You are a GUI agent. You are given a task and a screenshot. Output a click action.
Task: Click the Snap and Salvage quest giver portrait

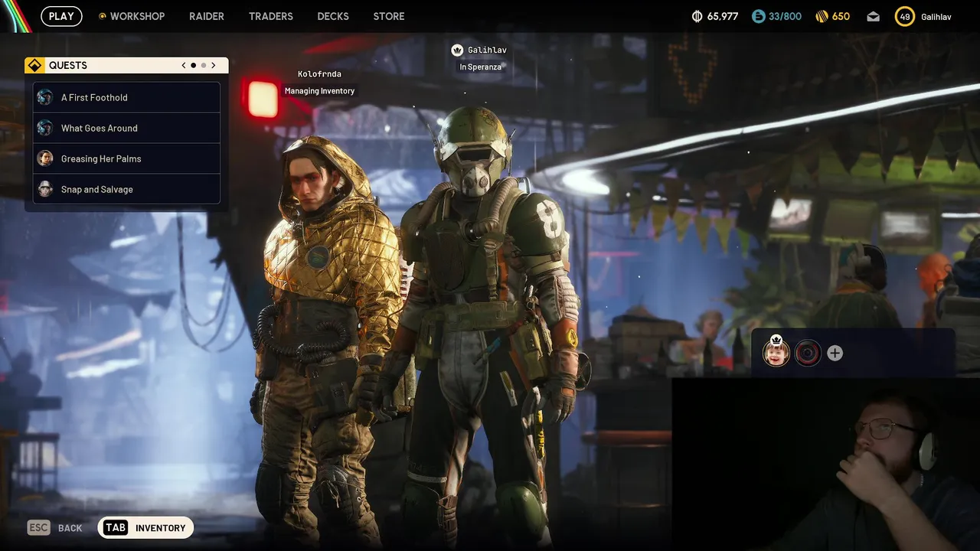(x=45, y=189)
